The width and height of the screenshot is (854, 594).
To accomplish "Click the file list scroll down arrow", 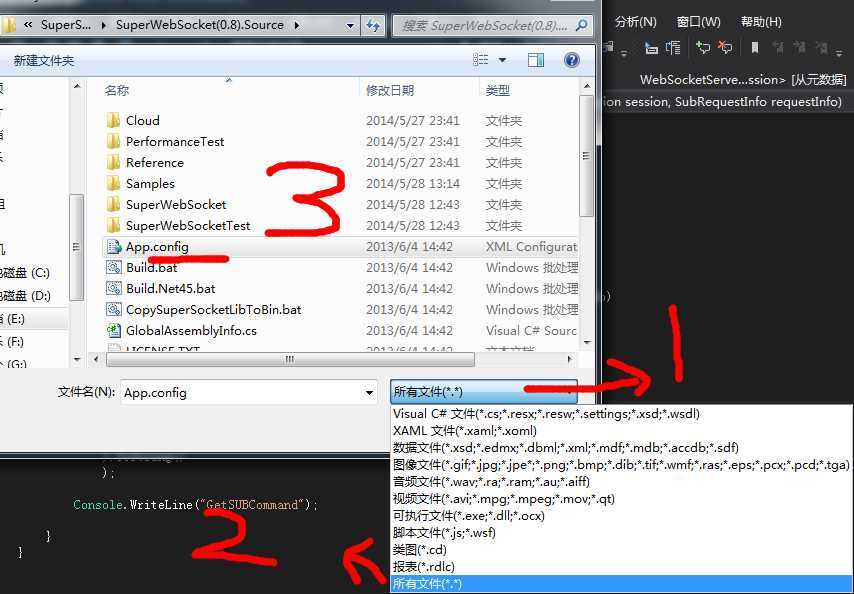I will coord(587,342).
